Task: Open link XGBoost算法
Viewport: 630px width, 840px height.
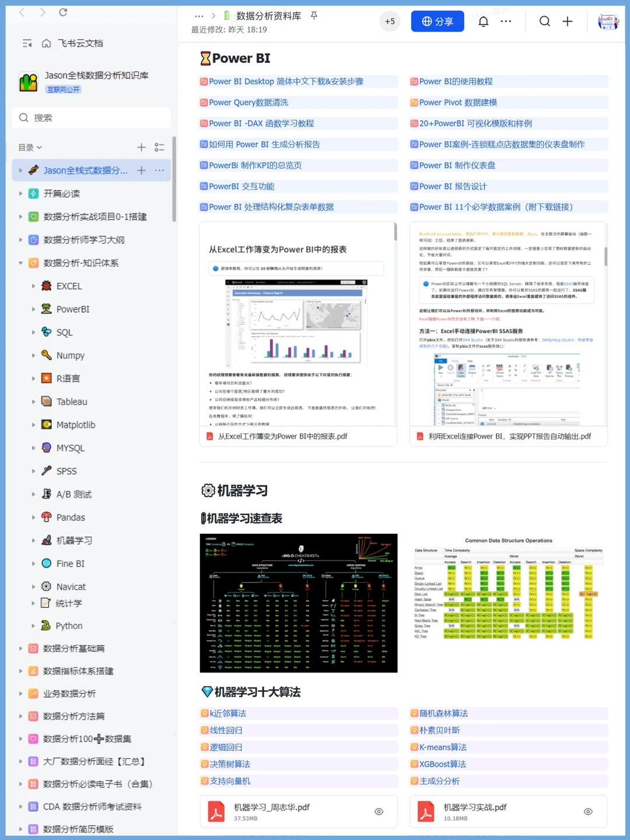Action: coord(443,764)
